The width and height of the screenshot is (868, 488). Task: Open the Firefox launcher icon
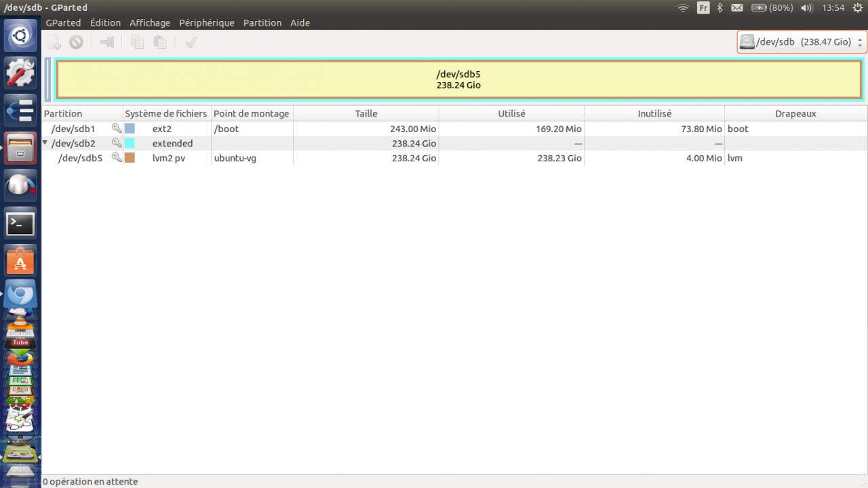click(20, 357)
